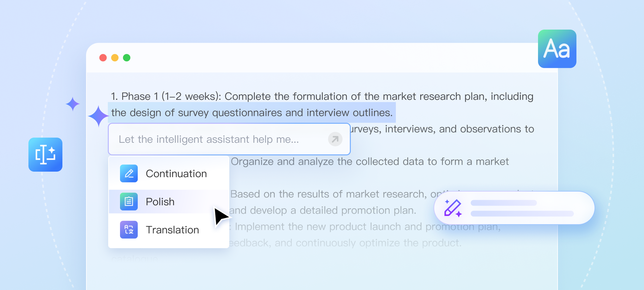The height and width of the screenshot is (290, 644).
Task: Click the Phase 1 paragraph first line
Action: (322, 97)
